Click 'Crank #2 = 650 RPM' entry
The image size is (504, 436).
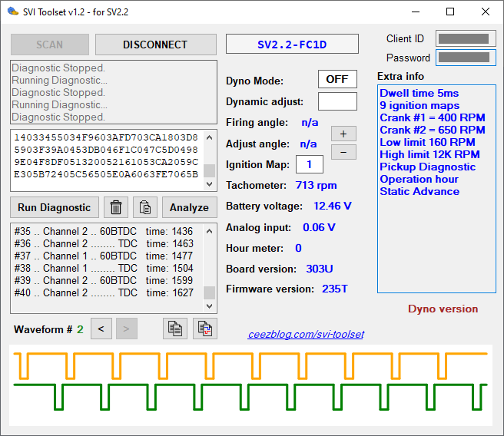[433, 130]
